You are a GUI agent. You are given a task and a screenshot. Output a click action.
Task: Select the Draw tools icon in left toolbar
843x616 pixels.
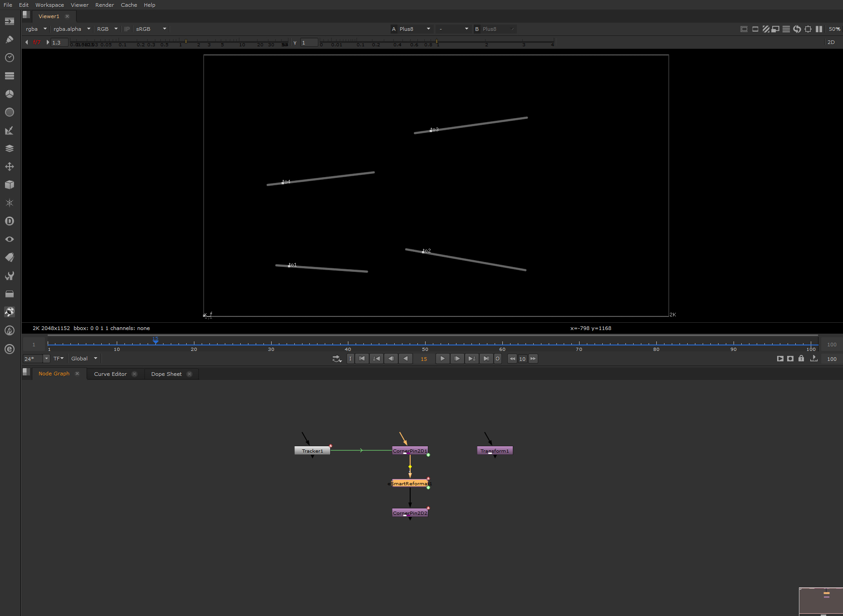tap(10, 39)
